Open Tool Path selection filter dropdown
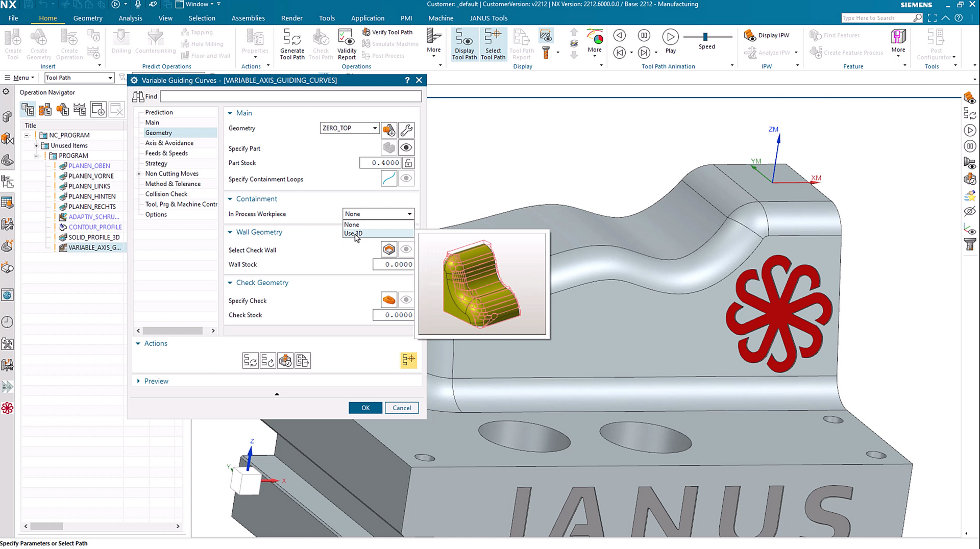Screen dimensions: 980x549 (79, 78)
